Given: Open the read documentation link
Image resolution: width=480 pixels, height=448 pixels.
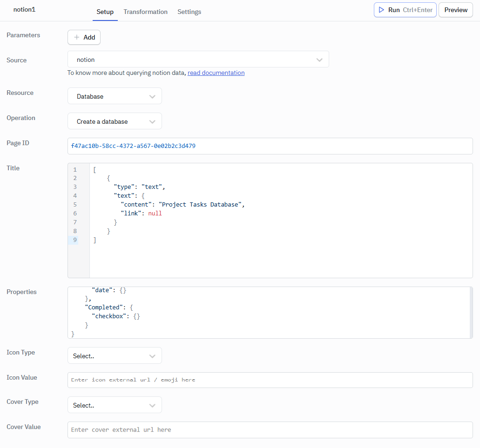Looking at the screenshot, I should (x=216, y=73).
